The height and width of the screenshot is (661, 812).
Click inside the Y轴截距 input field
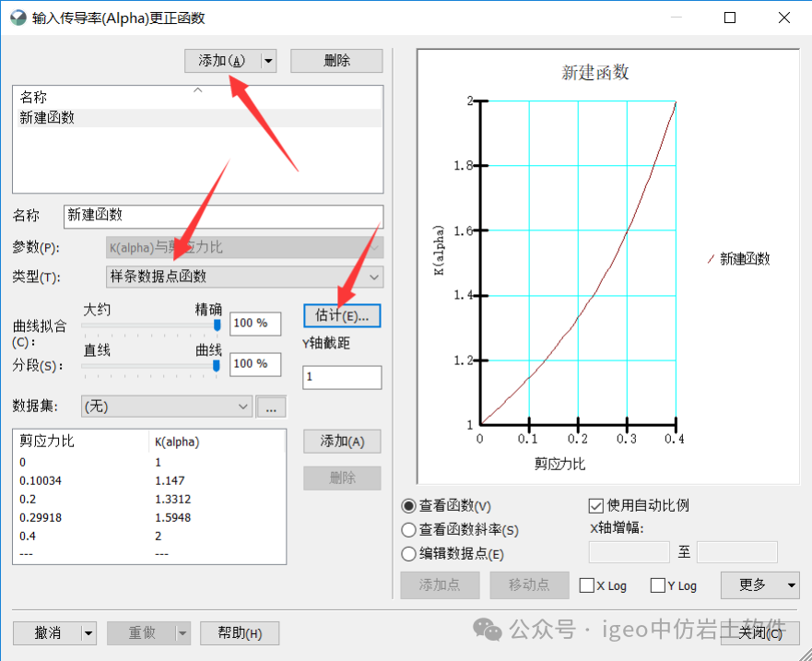(342, 377)
